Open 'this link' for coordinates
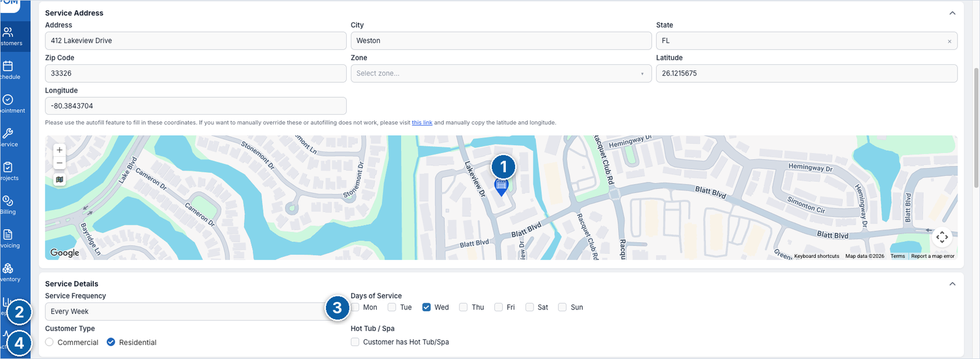This screenshot has height=359, width=980. pos(422,123)
